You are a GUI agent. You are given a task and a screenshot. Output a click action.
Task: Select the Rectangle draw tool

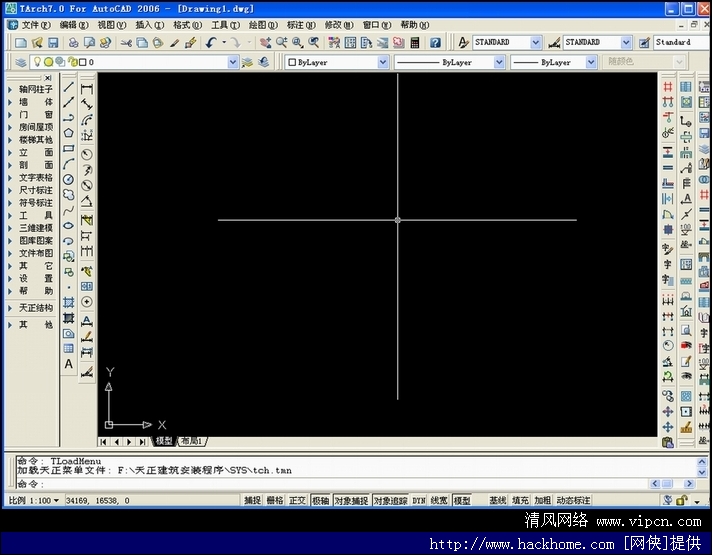point(69,149)
